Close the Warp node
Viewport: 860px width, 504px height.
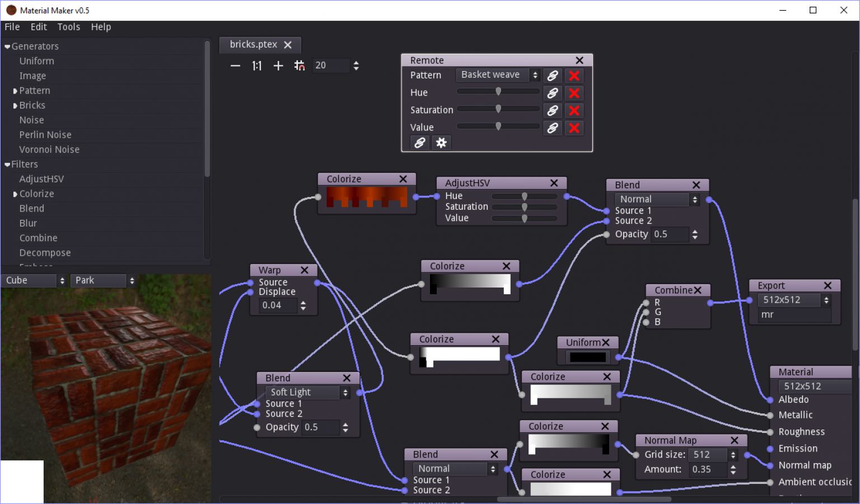coord(305,270)
